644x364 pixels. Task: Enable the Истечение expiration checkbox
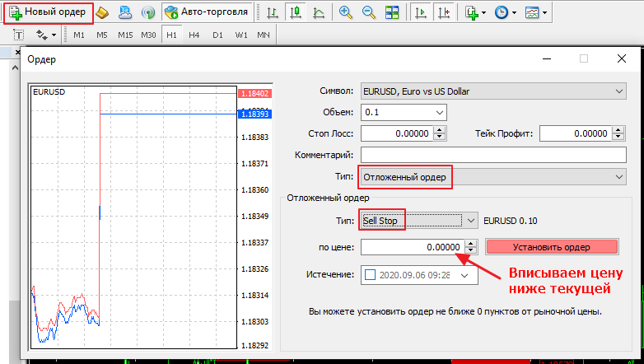point(370,274)
